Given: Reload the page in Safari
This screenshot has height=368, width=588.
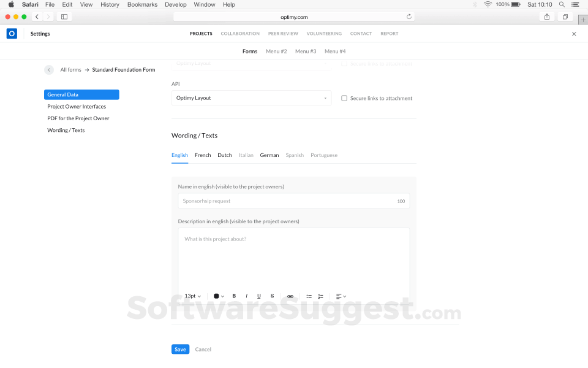Looking at the screenshot, I should point(409,17).
